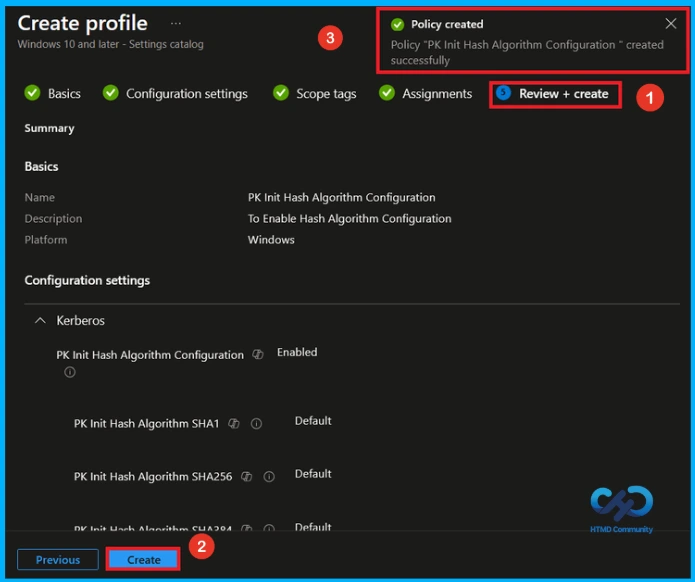This screenshot has height=582, width=695.
Task: Click the 'PK Init Hash Algorithm SHA1' label
Action: pos(146,423)
